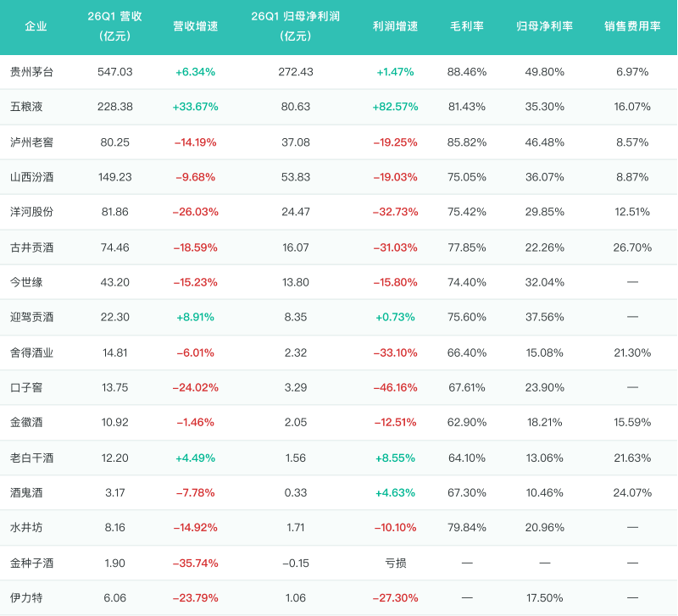Click the +4.63% profit growth cell
678x616 pixels.
point(395,493)
